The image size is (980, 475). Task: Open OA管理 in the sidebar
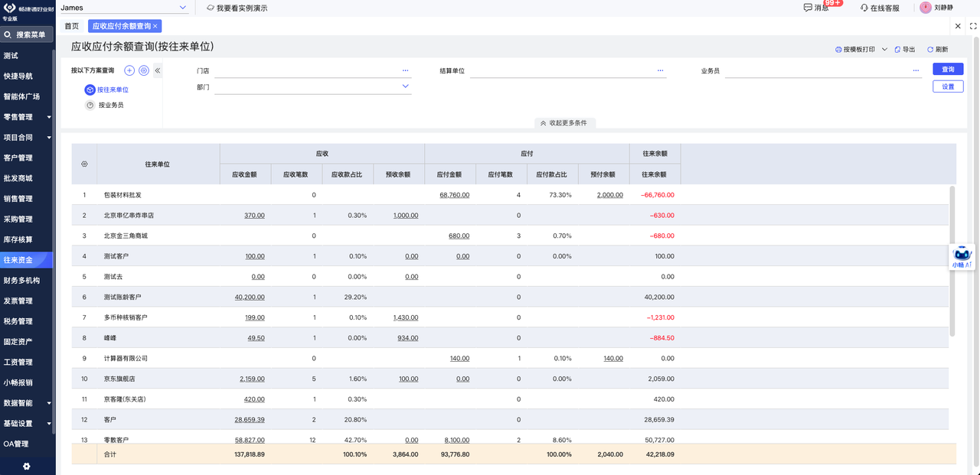pos(16,444)
